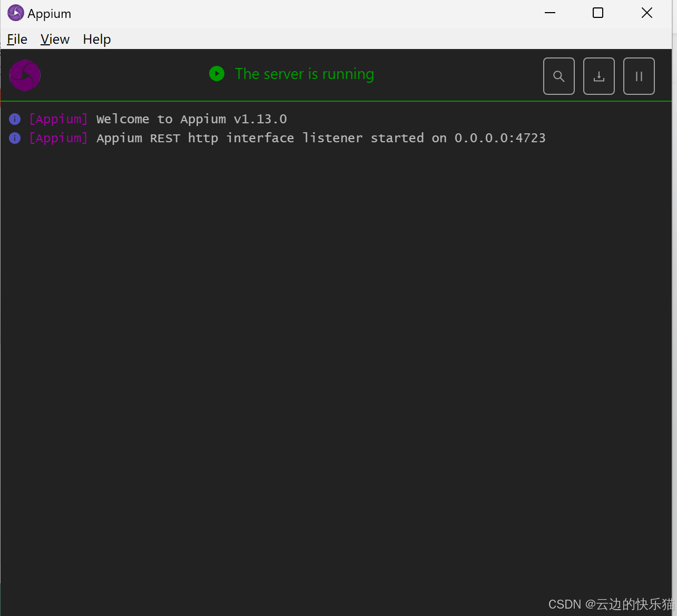This screenshot has height=616, width=677.
Task: Click the purple Appium logo in header
Action: click(25, 75)
